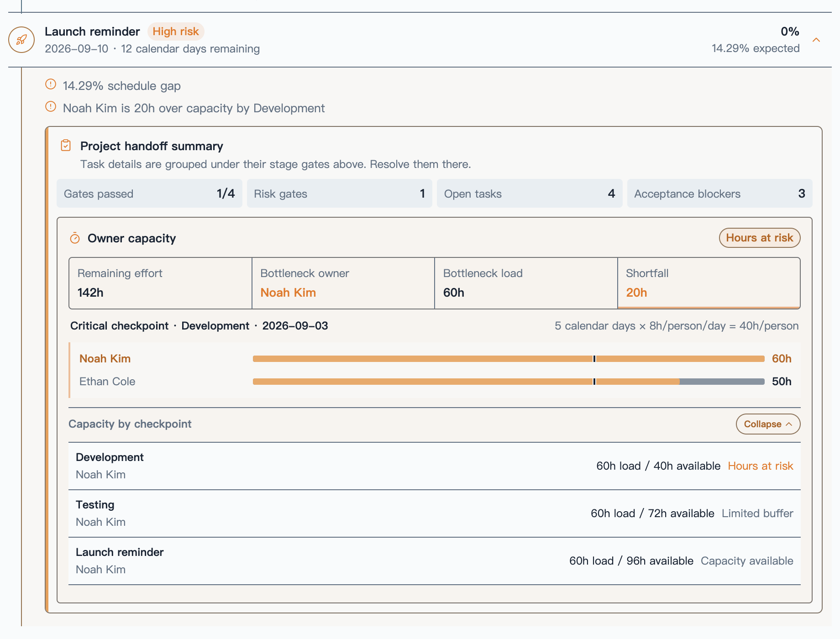Click the 5 calendar days formula text

[677, 326]
